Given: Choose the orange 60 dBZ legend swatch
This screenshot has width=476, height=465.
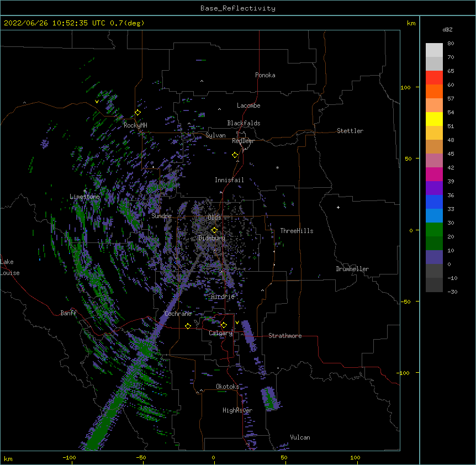Looking at the screenshot, I should 434,91.
